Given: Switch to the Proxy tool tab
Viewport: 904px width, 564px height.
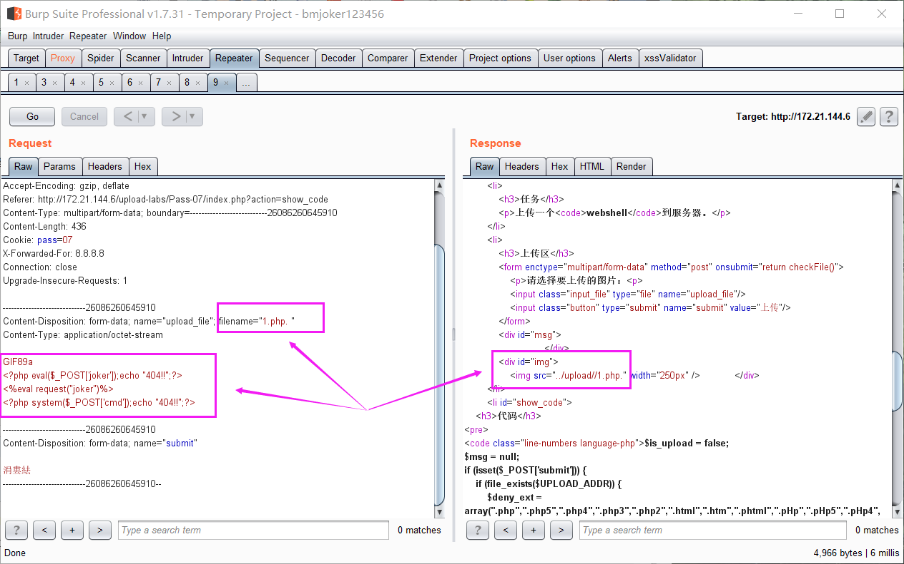Looking at the screenshot, I should [x=62, y=58].
